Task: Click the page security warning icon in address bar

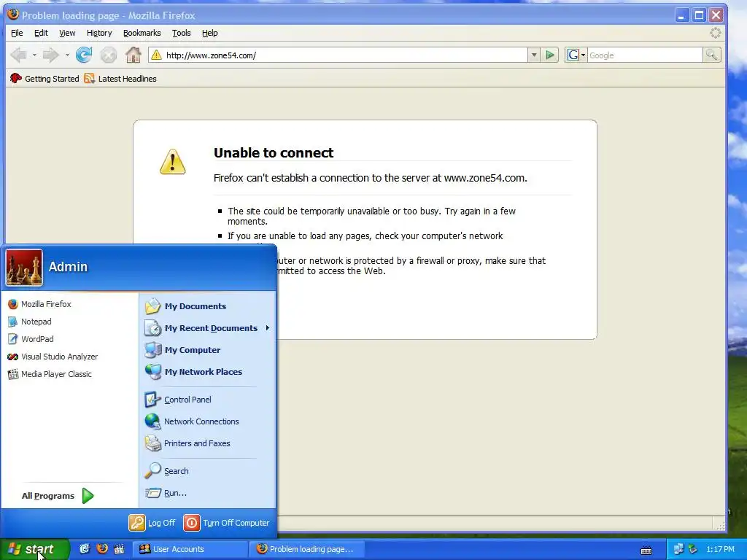Action: pos(156,55)
